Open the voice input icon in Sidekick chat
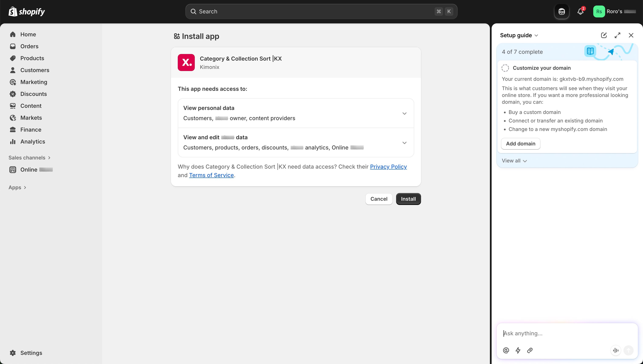This screenshot has width=643, height=364. (616, 350)
